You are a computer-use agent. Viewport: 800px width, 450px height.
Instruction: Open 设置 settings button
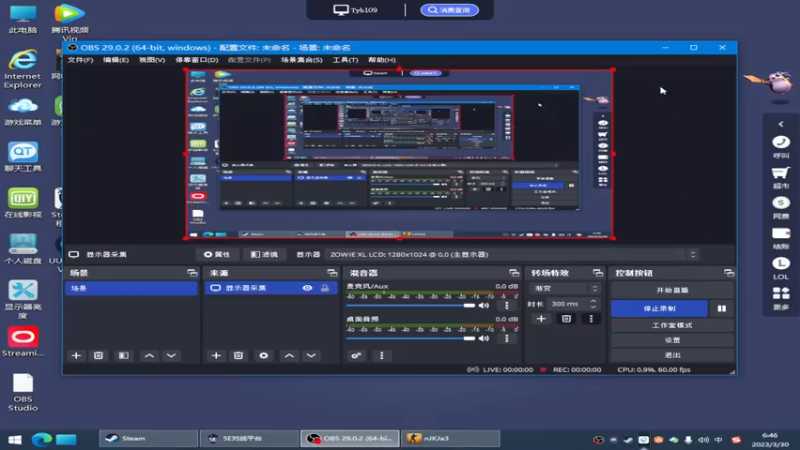[x=672, y=340]
